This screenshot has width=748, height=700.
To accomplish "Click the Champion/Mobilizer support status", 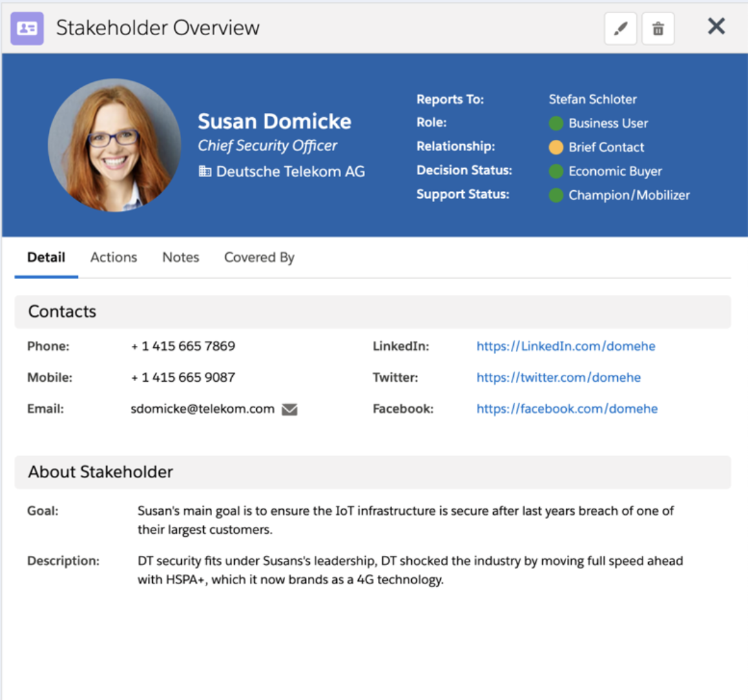I will tap(630, 195).
